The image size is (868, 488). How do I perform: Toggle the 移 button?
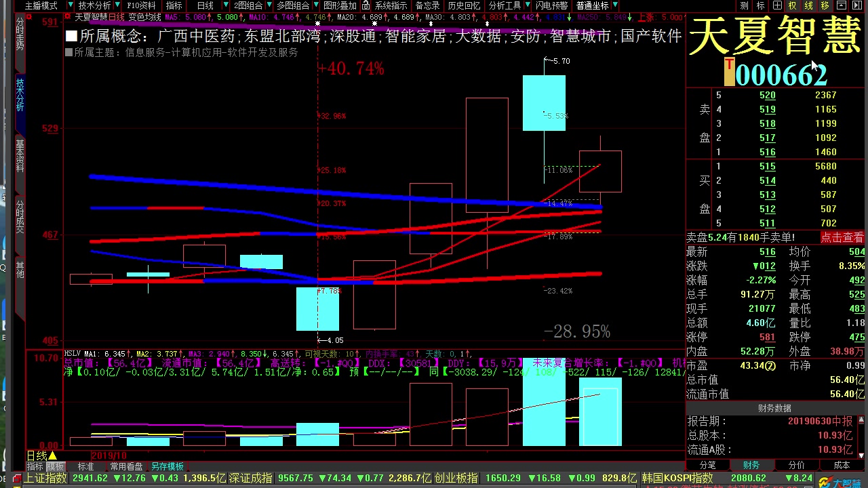825,5
